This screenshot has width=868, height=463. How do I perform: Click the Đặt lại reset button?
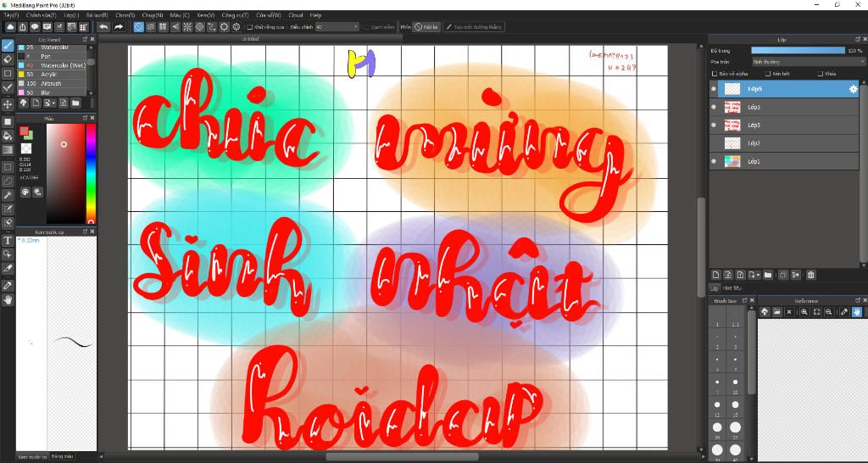click(426, 26)
